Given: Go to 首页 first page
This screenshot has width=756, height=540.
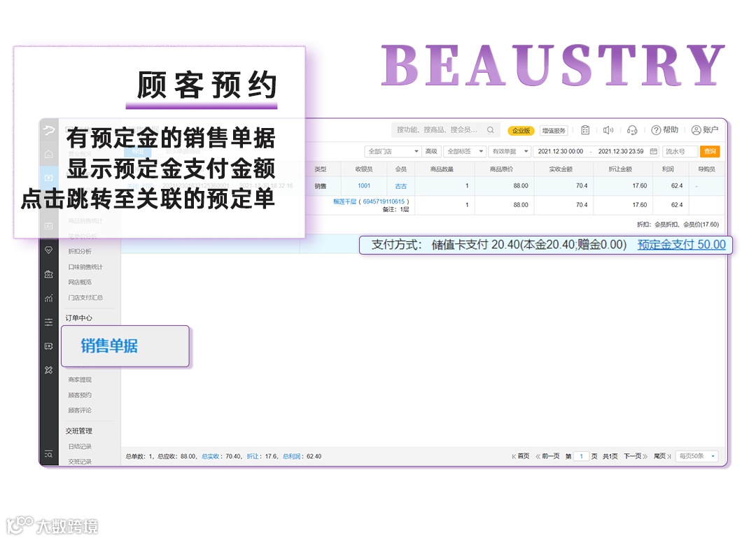Looking at the screenshot, I should 521,456.
